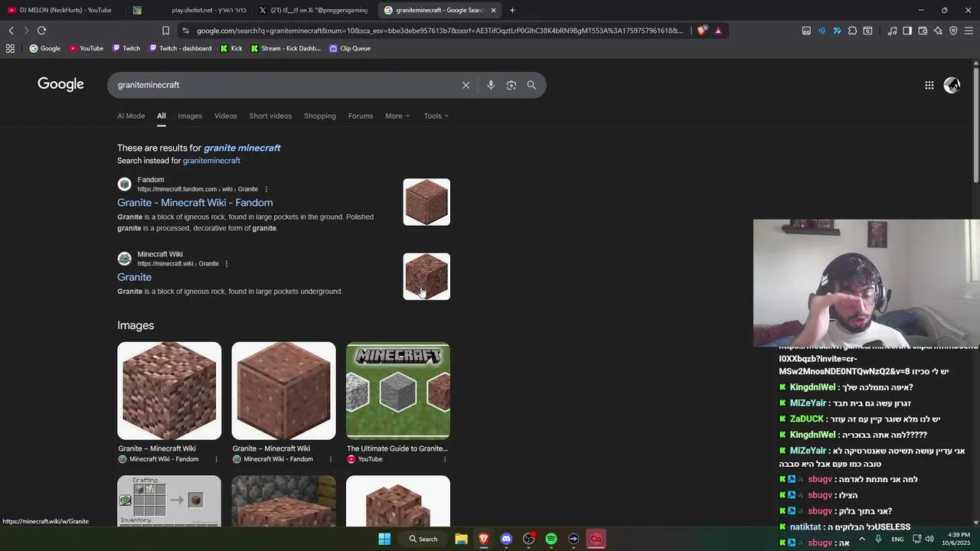Screen dimensions: 980x551
Task: Close the granite minecraft Google tab
Action: (493, 10)
